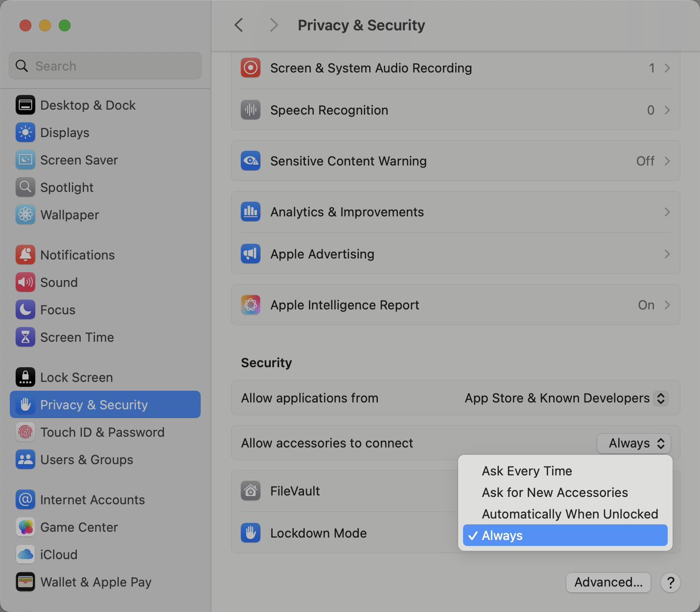Click the Apple Advertising label

(x=323, y=254)
